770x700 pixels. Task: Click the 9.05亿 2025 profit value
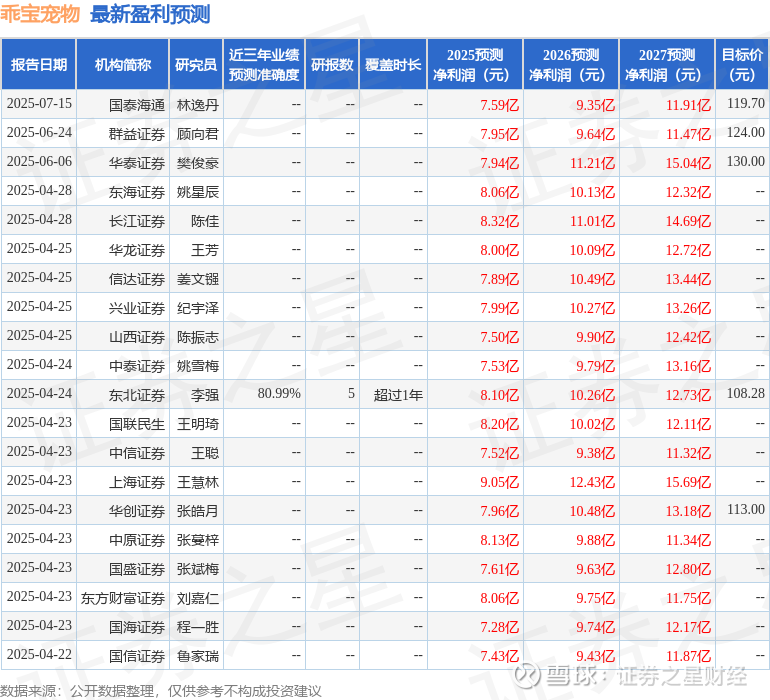coord(499,481)
